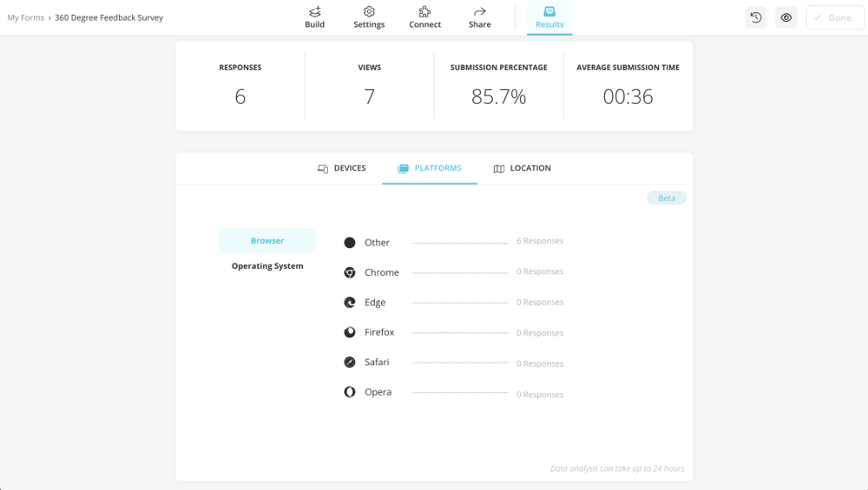Select the Operating System category
868x490 pixels.
[267, 266]
